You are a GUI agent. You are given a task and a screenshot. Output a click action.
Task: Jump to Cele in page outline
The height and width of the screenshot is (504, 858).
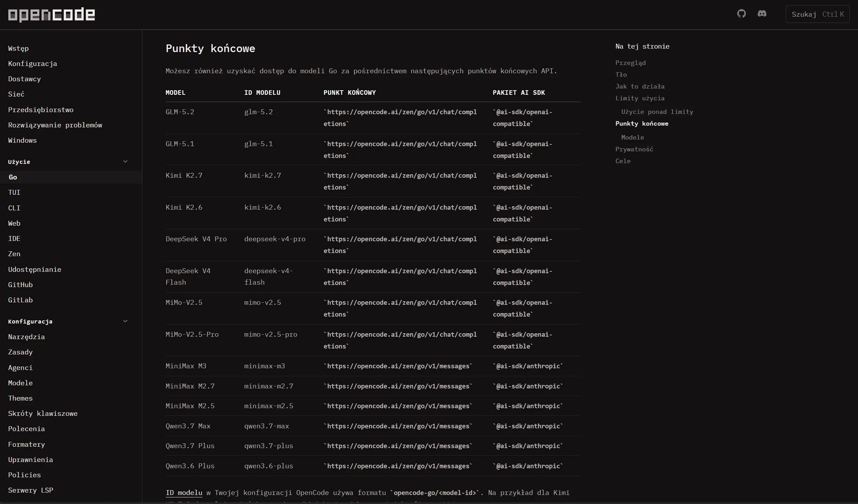pyautogui.click(x=623, y=161)
